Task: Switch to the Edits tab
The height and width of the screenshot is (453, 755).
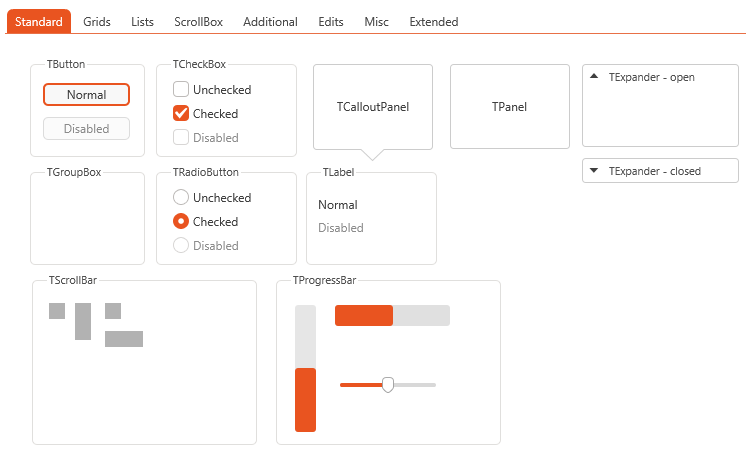Action: (x=331, y=22)
